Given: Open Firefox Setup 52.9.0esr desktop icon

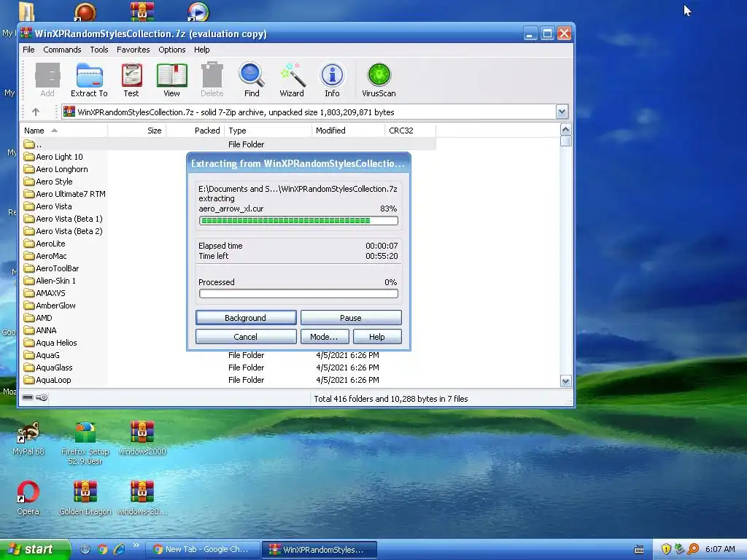Looking at the screenshot, I should tap(85, 443).
